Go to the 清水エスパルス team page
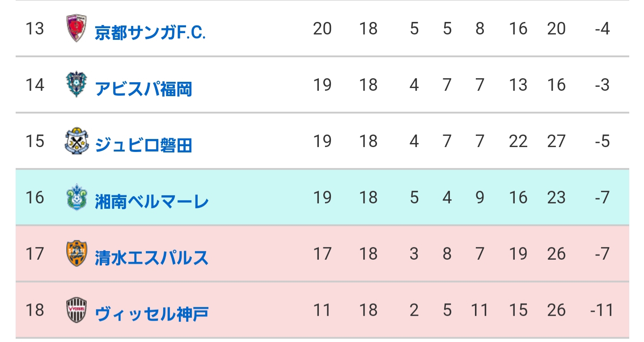The width and height of the screenshot is (644, 342). coord(152,258)
